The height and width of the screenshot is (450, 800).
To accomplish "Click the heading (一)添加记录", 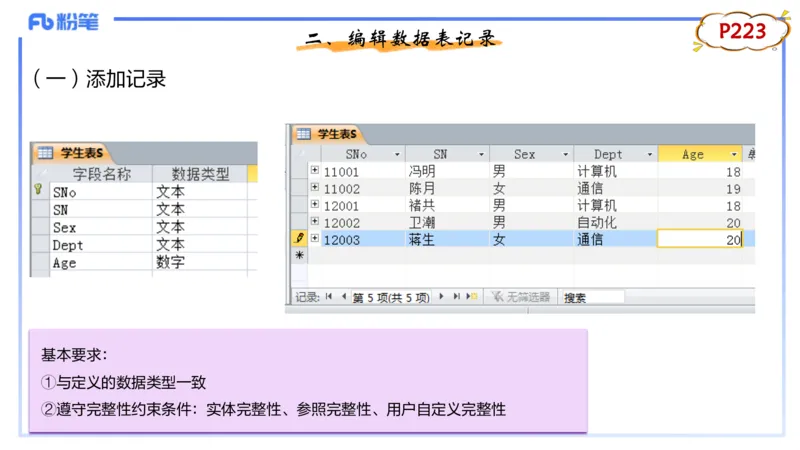I will (99, 79).
